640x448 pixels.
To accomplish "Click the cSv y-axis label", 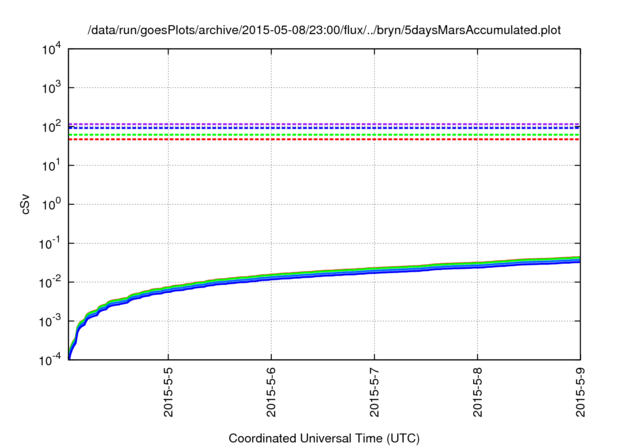I will (25, 204).
